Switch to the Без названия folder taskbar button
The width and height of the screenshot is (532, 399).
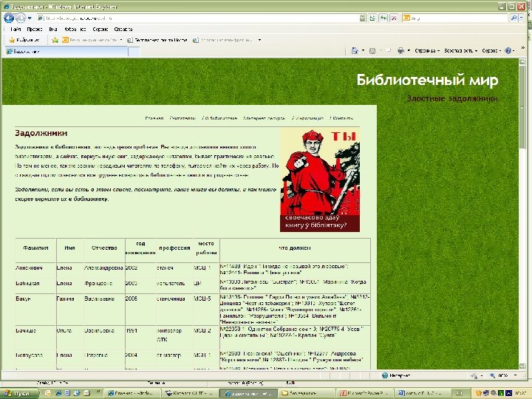point(306,393)
